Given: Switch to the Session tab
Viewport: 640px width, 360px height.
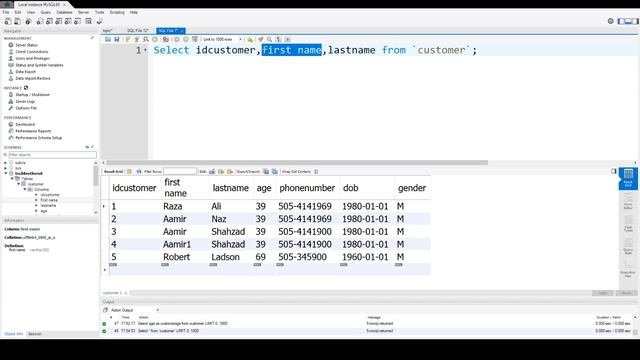Looking at the screenshot, I should point(35,334).
